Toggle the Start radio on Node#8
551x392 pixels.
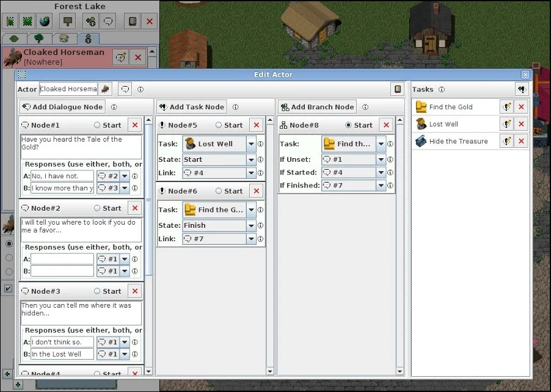[349, 125]
